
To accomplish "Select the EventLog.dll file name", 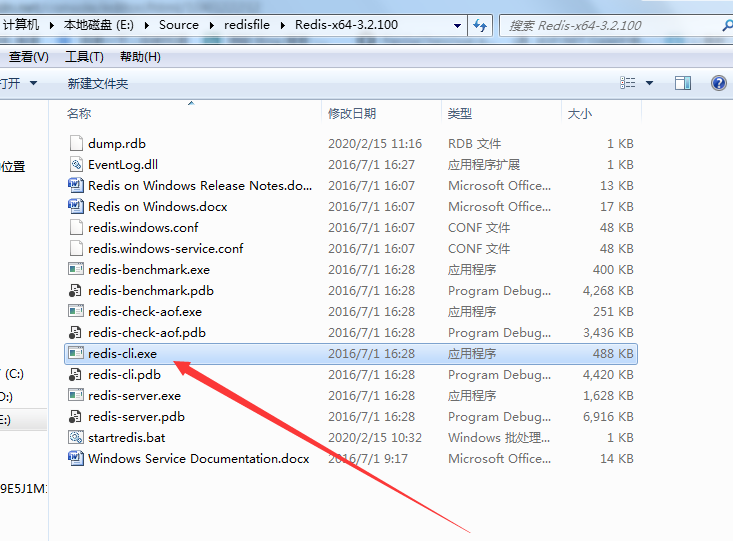I will [x=123, y=164].
